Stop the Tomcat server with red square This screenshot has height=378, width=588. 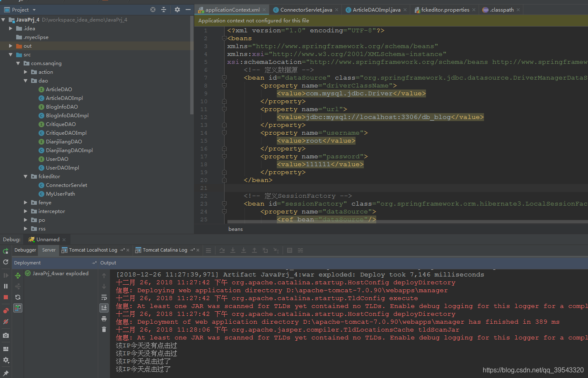6,297
